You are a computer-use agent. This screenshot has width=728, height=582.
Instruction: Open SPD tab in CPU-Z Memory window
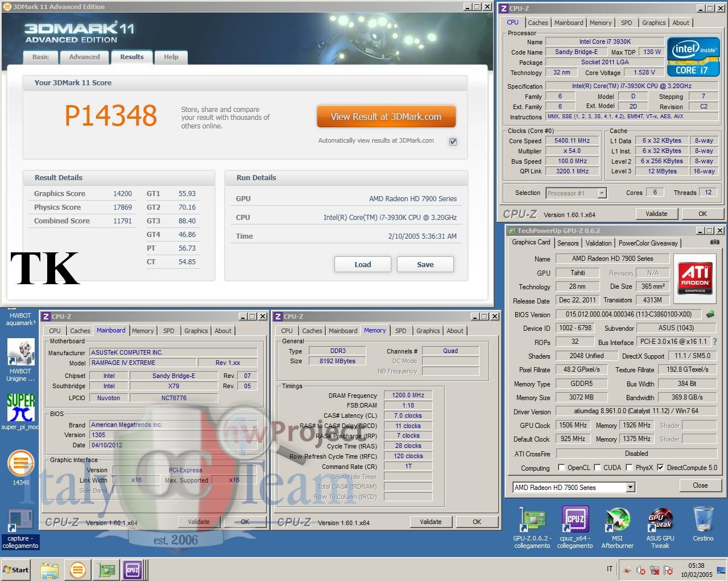pyautogui.click(x=401, y=331)
